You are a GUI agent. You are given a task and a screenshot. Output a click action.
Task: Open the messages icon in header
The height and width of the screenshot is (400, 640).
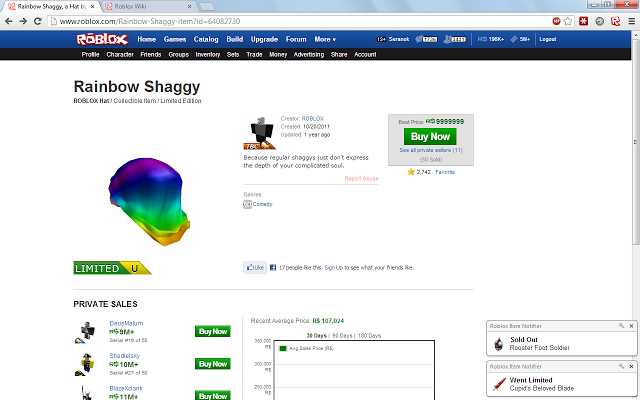click(x=427, y=39)
